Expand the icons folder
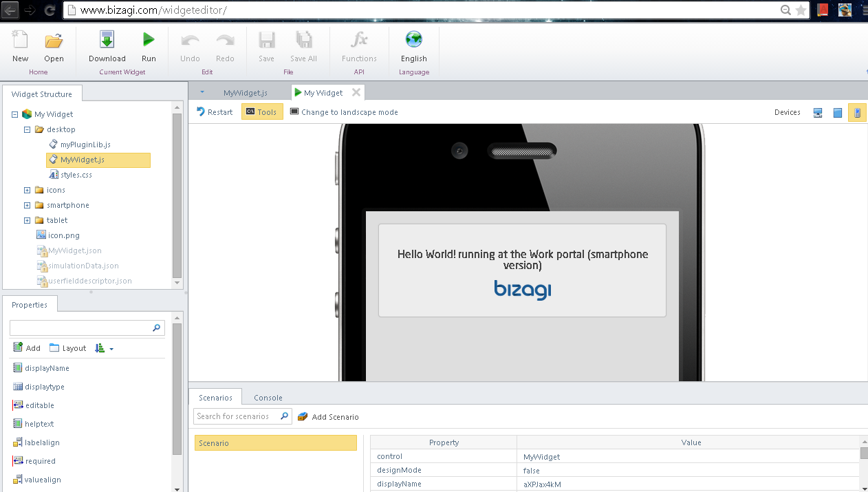 tap(28, 190)
